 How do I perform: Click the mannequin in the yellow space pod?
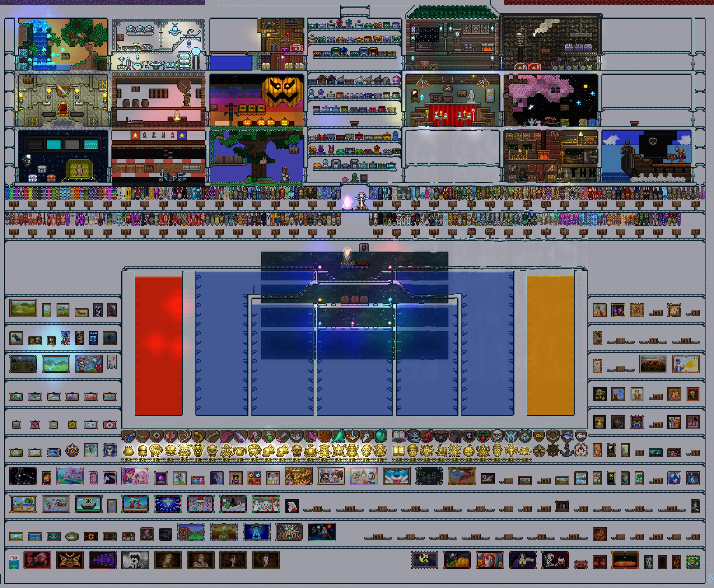(79, 169)
